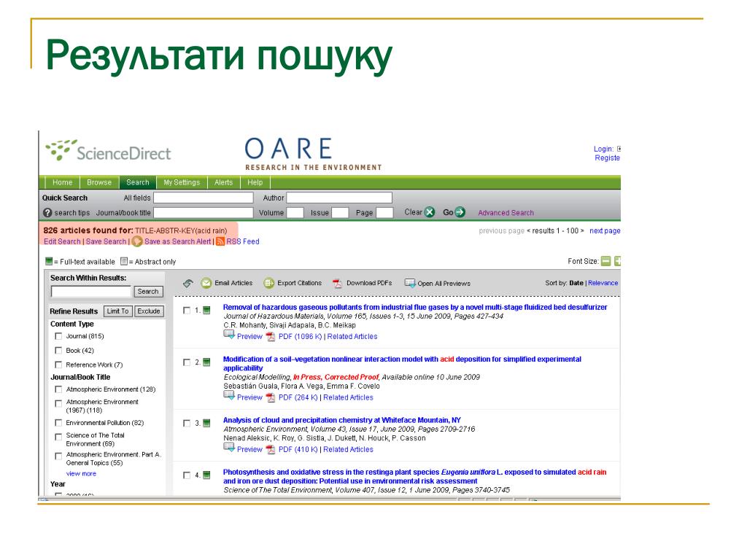The image size is (747, 560).
Task: Open the My Settings tab
Action: tap(182, 182)
